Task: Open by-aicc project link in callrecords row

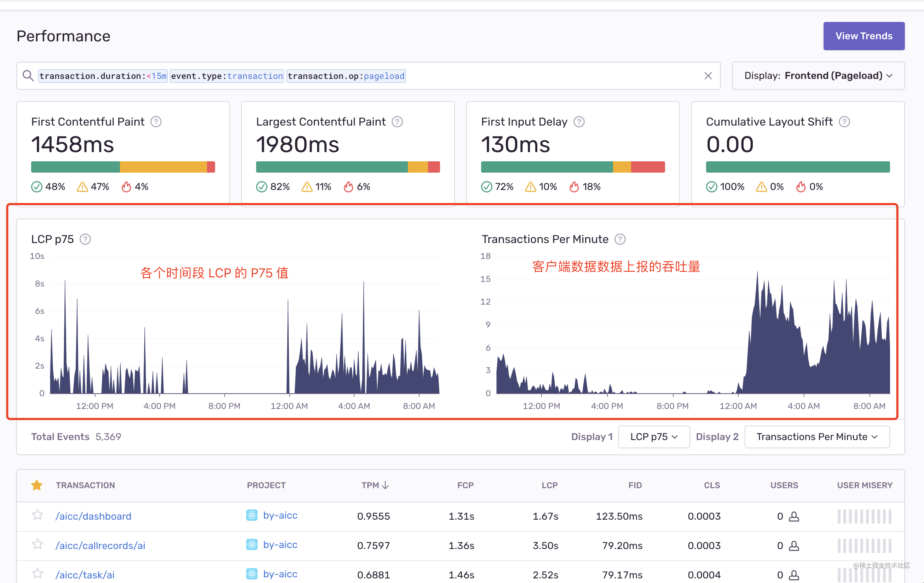Action: pos(280,545)
